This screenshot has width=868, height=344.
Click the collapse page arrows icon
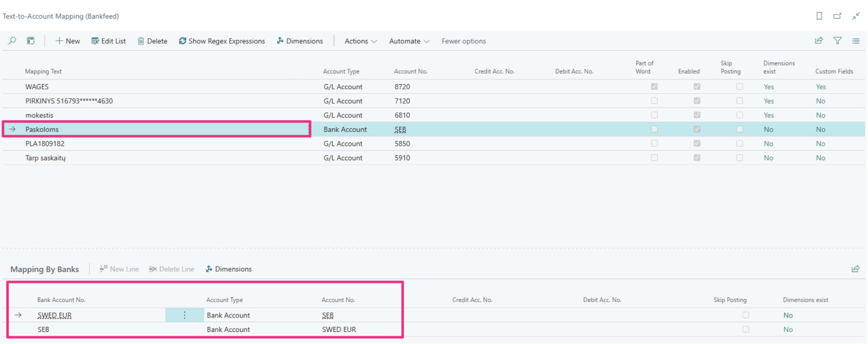pos(856,16)
